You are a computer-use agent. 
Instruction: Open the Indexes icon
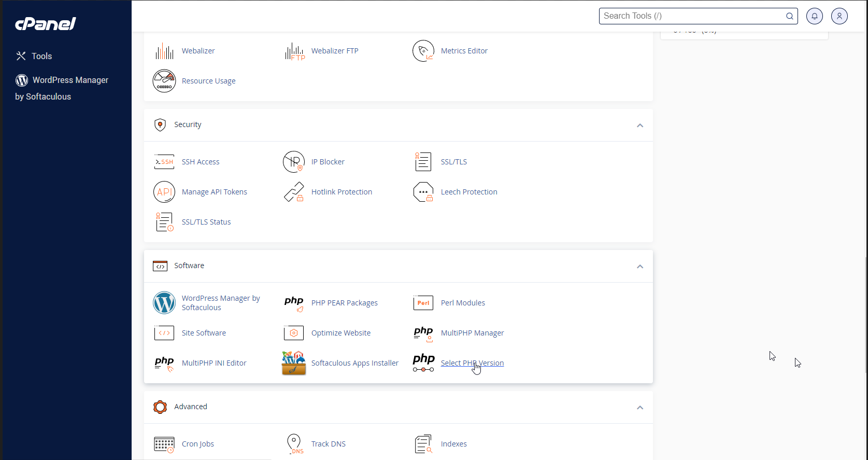[423, 444]
